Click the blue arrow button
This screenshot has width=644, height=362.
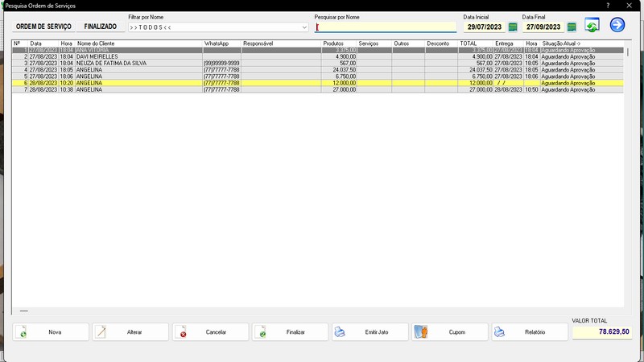[x=617, y=25]
